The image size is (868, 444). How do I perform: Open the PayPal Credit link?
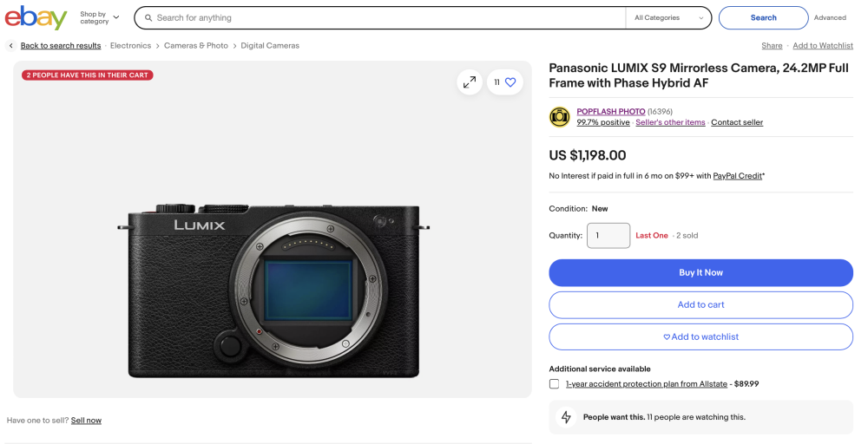tap(738, 176)
